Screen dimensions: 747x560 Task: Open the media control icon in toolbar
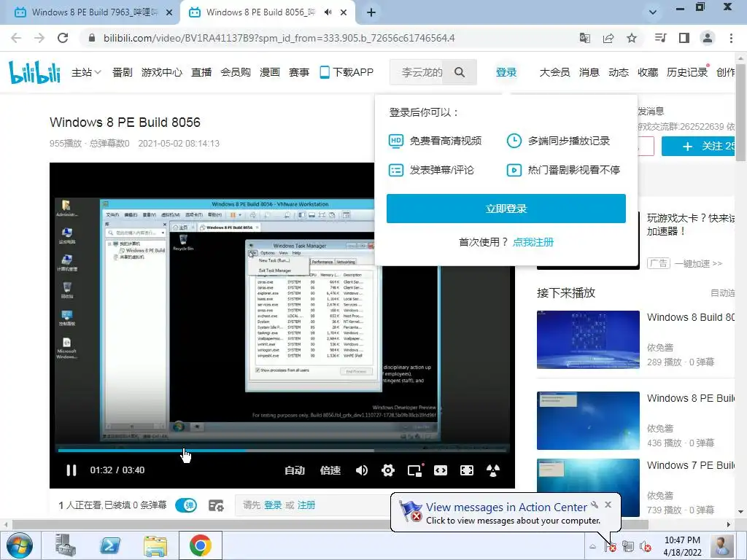661,38
